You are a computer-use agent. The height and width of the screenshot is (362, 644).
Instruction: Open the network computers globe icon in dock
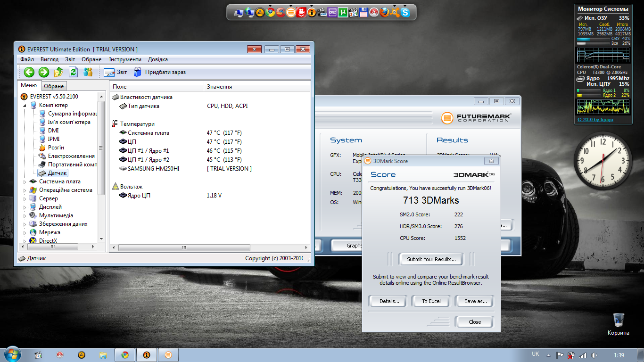point(249,12)
